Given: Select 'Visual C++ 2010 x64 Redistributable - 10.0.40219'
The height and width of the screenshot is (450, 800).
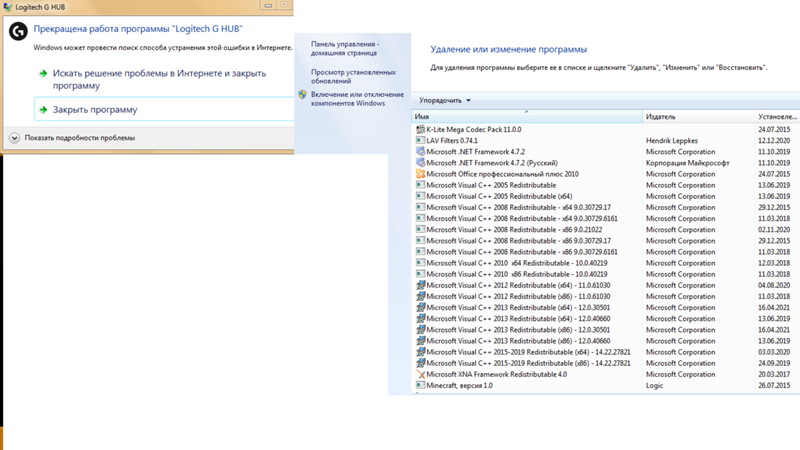Looking at the screenshot, I should [606, 263].
